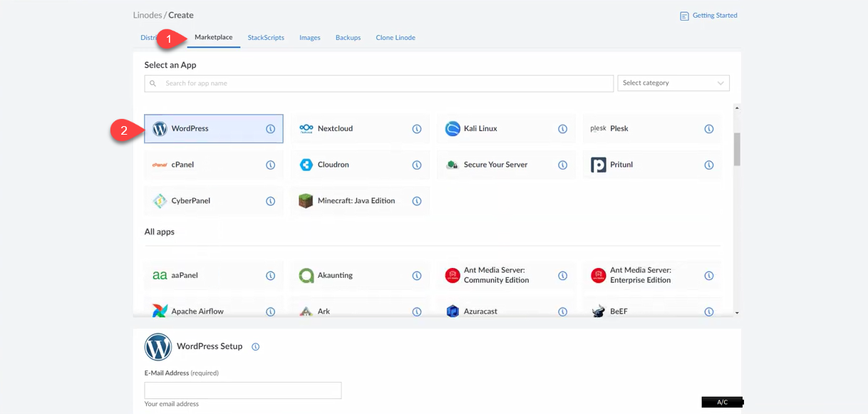Open info for Nextcloud app

[417, 129]
